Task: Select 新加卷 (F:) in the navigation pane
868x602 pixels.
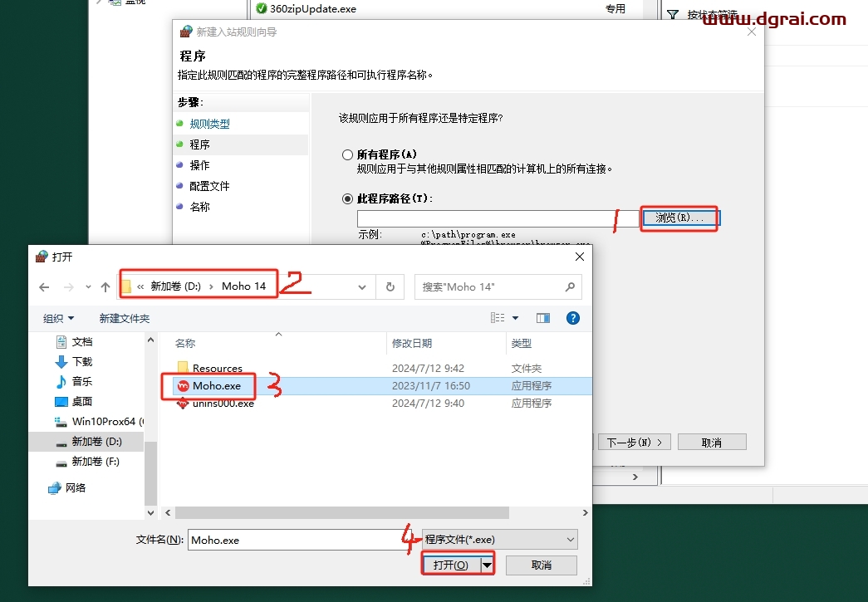Action: pyautogui.click(x=96, y=461)
